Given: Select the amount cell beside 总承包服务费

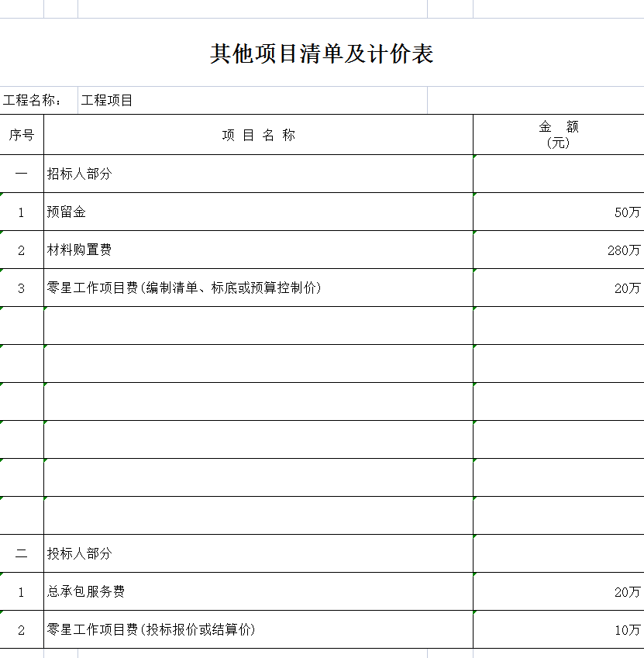Looking at the screenshot, I should click(559, 591).
